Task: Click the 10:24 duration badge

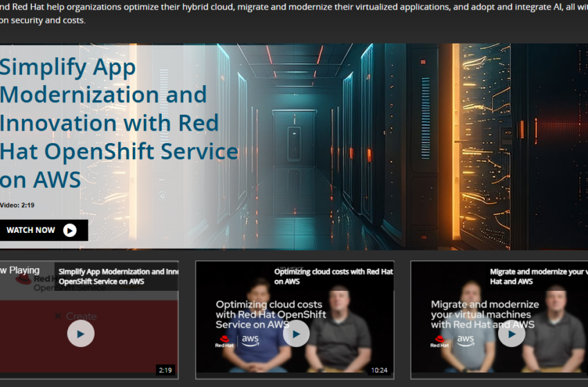Action: (x=379, y=370)
